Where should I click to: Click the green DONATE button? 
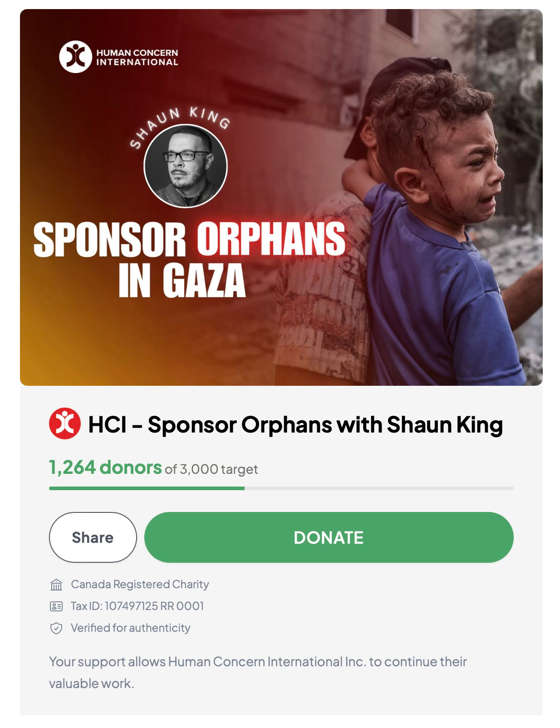(329, 537)
